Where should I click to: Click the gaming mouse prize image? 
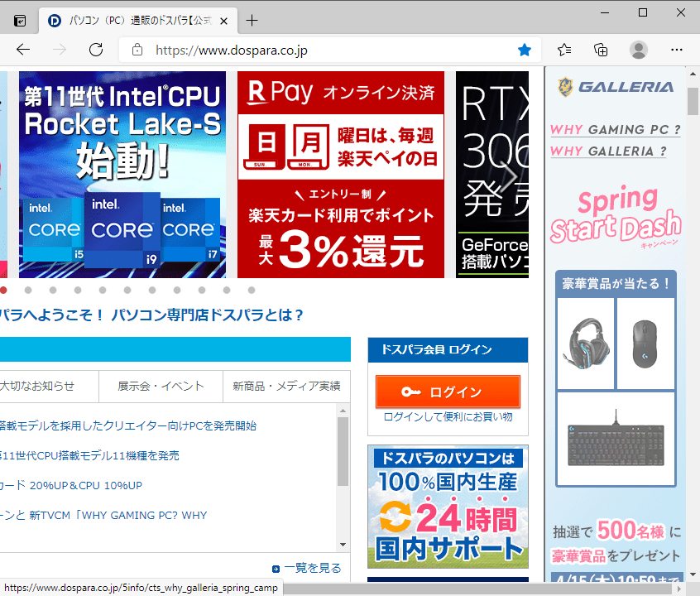coord(645,344)
